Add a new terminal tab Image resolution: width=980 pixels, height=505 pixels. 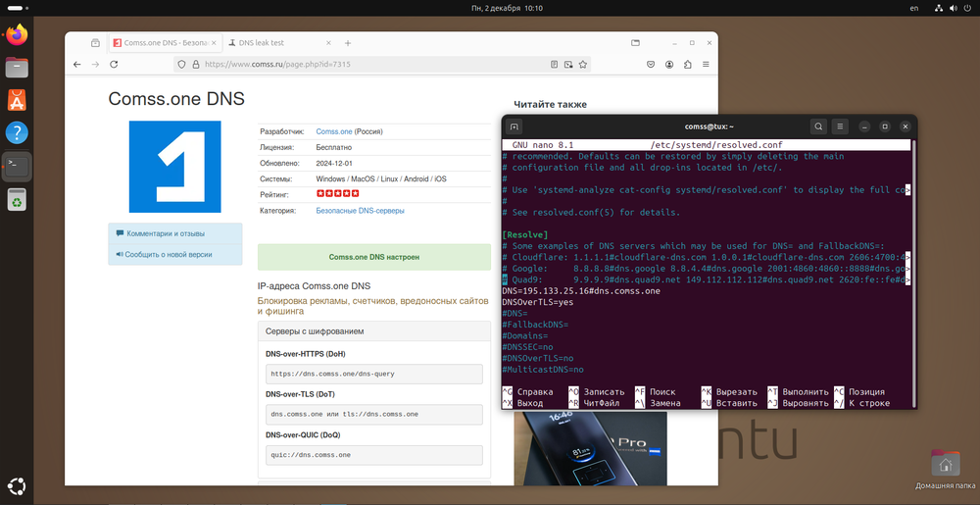[x=514, y=126]
